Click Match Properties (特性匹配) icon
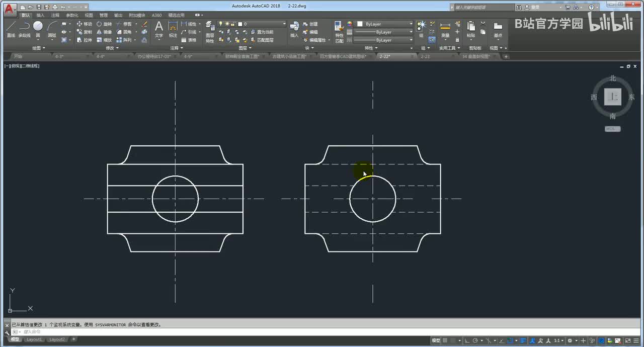The height and width of the screenshot is (347, 644). 340,32
